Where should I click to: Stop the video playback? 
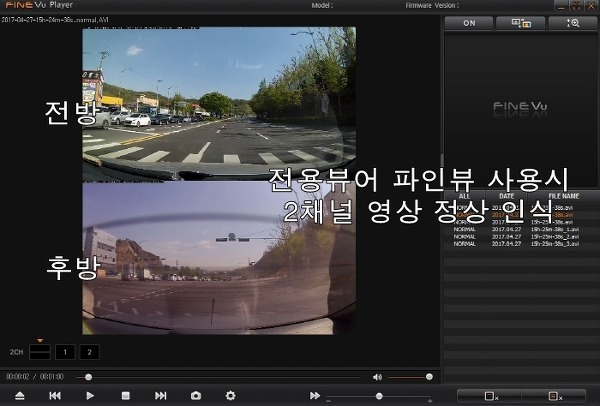pos(126,396)
